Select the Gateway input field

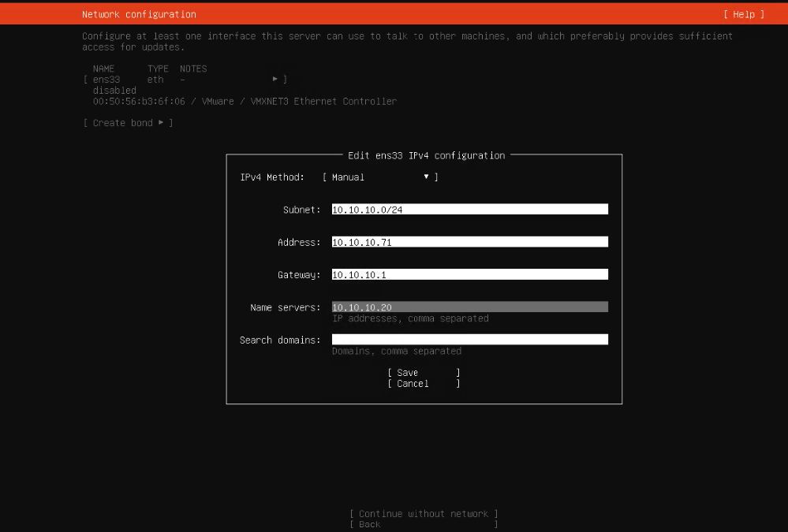pos(469,274)
